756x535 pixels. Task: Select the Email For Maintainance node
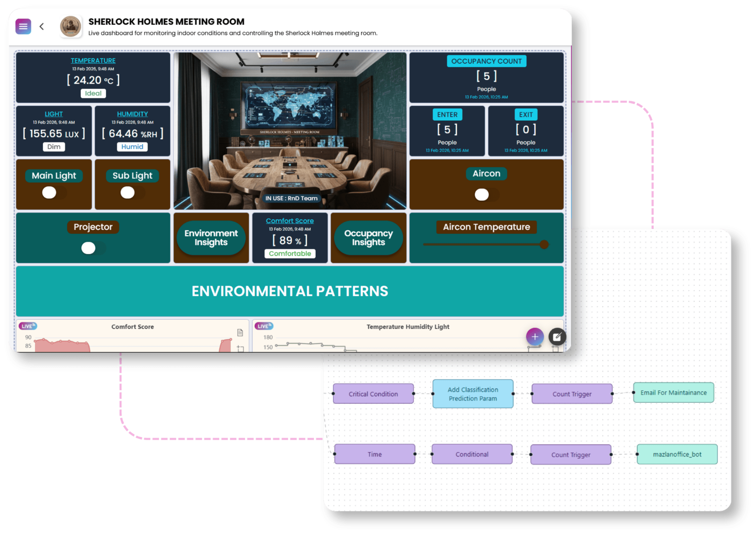673,393
